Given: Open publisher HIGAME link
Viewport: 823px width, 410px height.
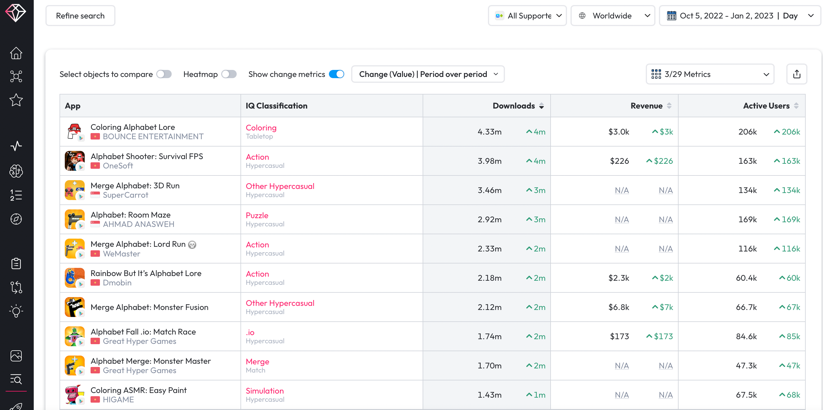Looking at the screenshot, I should click(118, 400).
